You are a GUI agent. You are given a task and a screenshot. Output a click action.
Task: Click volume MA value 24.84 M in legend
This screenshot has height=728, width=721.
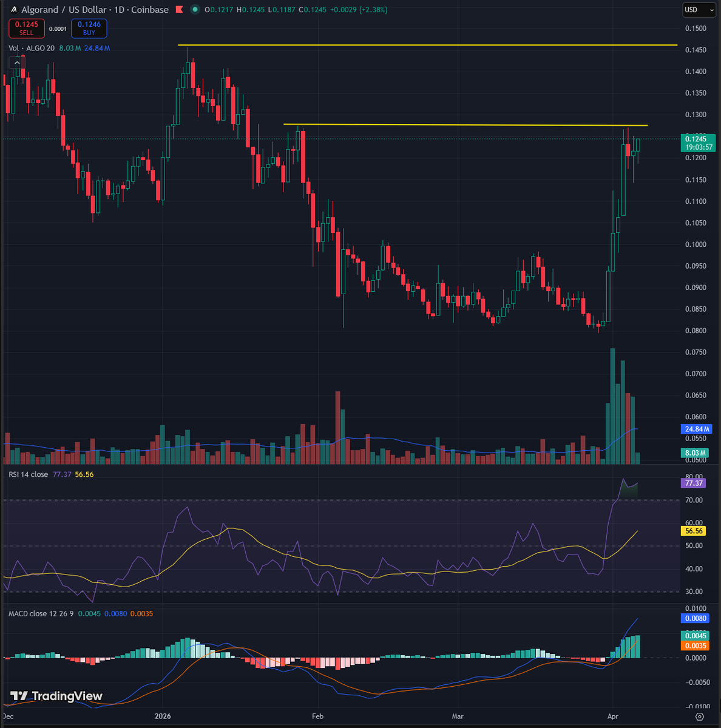pos(97,48)
